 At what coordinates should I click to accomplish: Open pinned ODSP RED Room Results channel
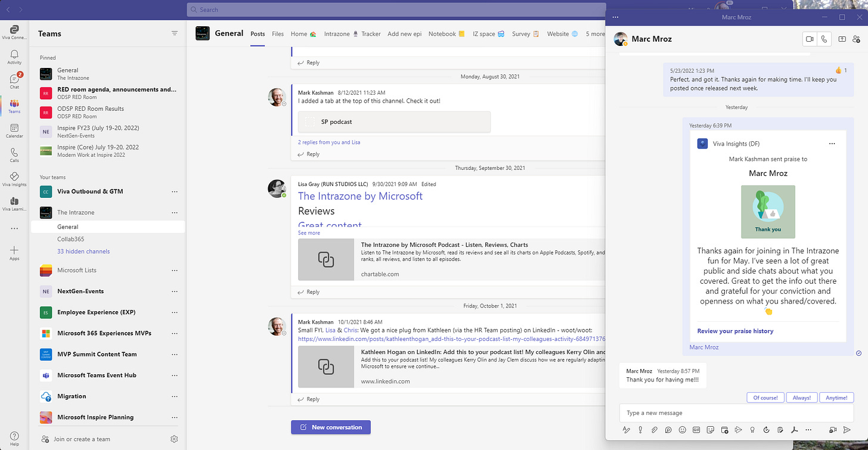[x=108, y=112]
